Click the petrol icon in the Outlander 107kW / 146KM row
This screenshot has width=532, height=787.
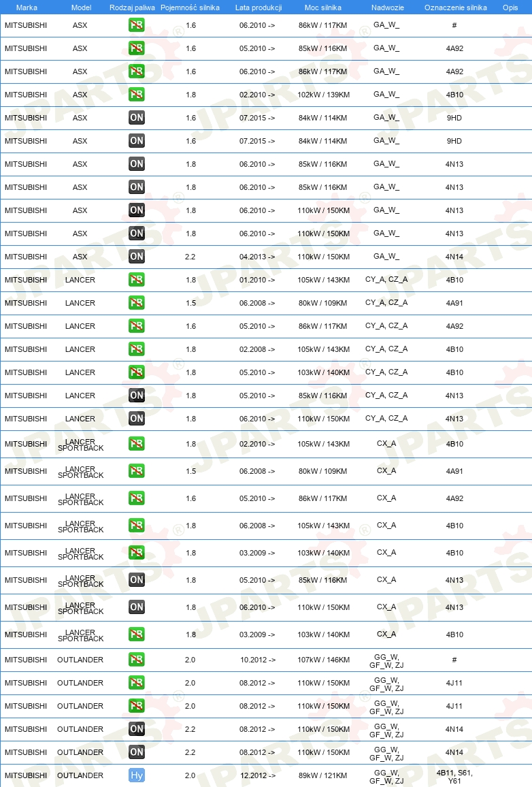pos(136,660)
